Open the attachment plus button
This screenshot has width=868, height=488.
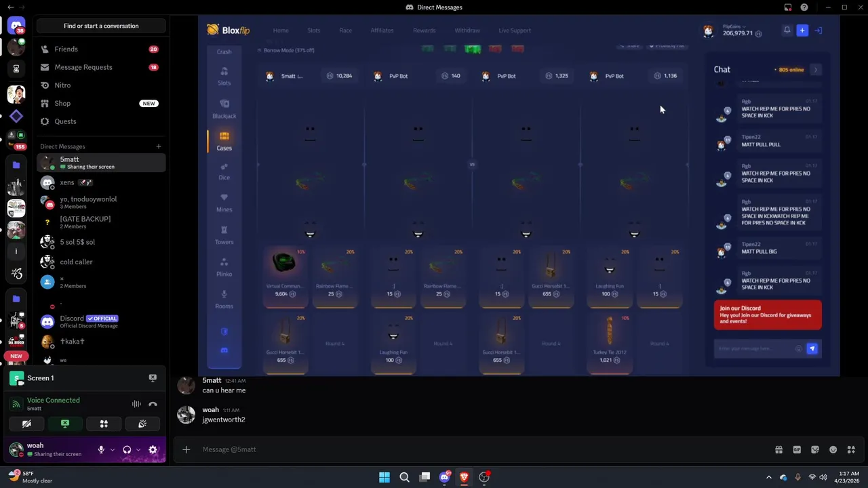[186, 449]
